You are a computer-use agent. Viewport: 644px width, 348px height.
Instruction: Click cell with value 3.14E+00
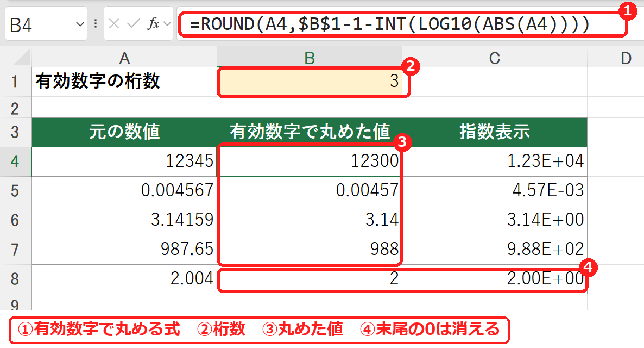coord(495,220)
